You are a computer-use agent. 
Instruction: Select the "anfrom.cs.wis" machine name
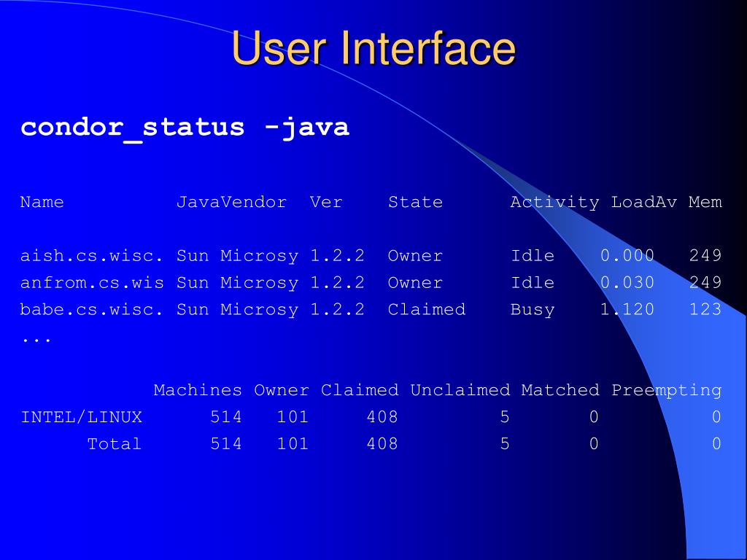(x=92, y=282)
